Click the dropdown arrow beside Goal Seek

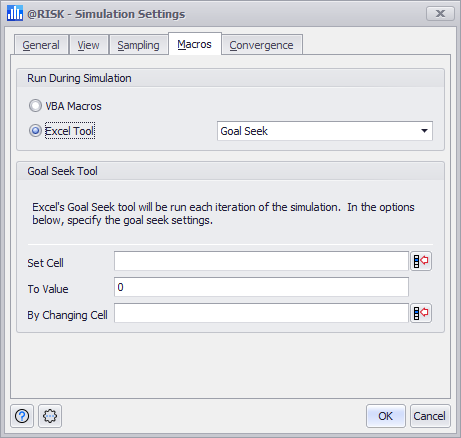424,131
